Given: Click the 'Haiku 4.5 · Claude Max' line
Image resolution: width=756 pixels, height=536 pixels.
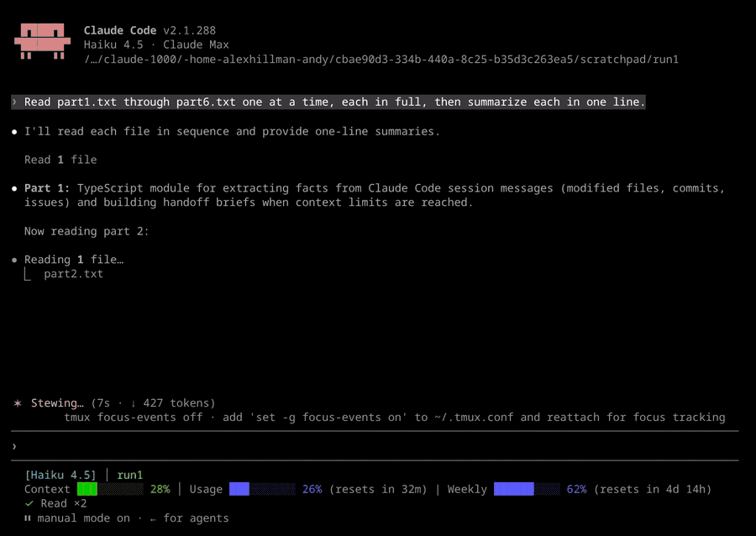Looking at the screenshot, I should pos(156,45).
